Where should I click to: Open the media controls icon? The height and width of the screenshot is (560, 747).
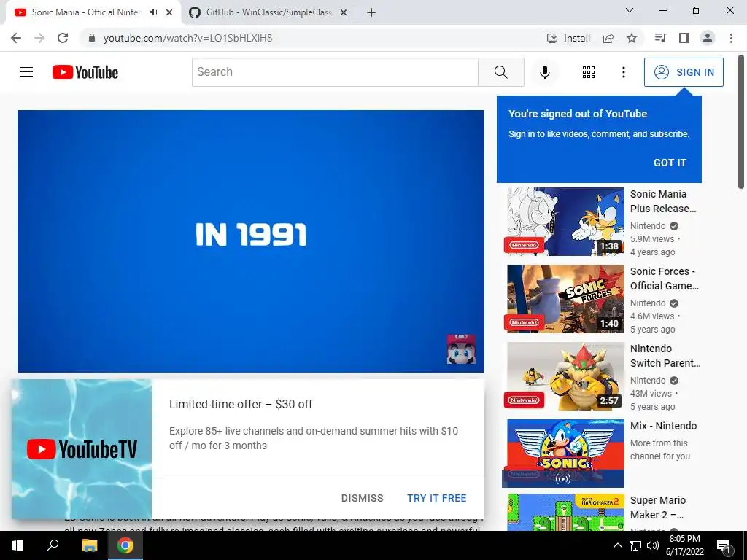coord(660,38)
